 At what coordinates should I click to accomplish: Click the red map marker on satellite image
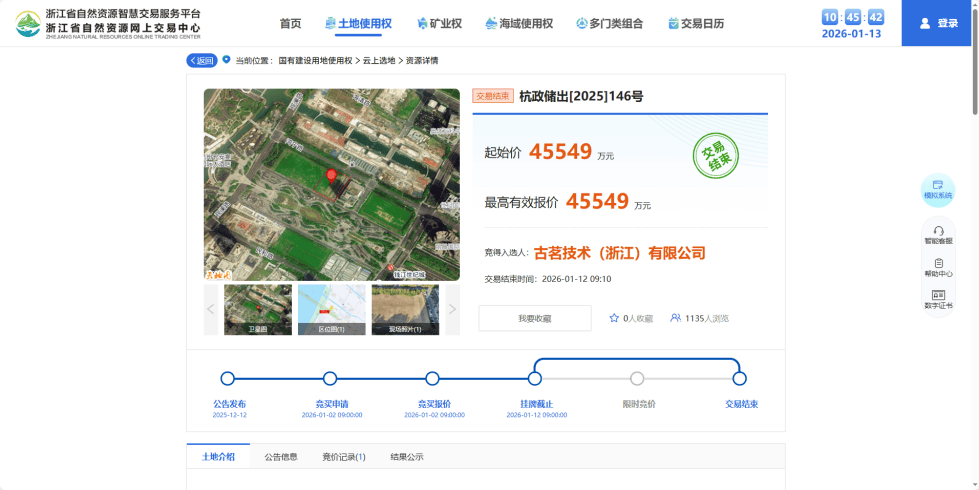331,176
